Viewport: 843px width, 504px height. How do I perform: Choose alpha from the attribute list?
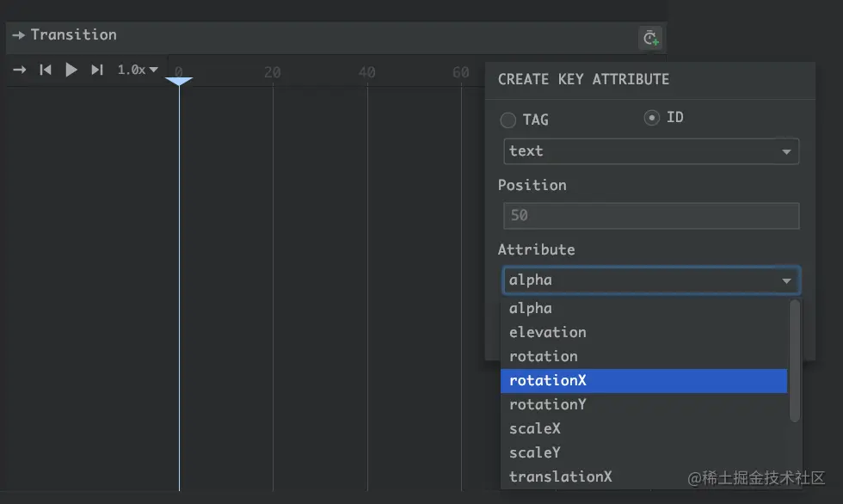pyautogui.click(x=643, y=309)
